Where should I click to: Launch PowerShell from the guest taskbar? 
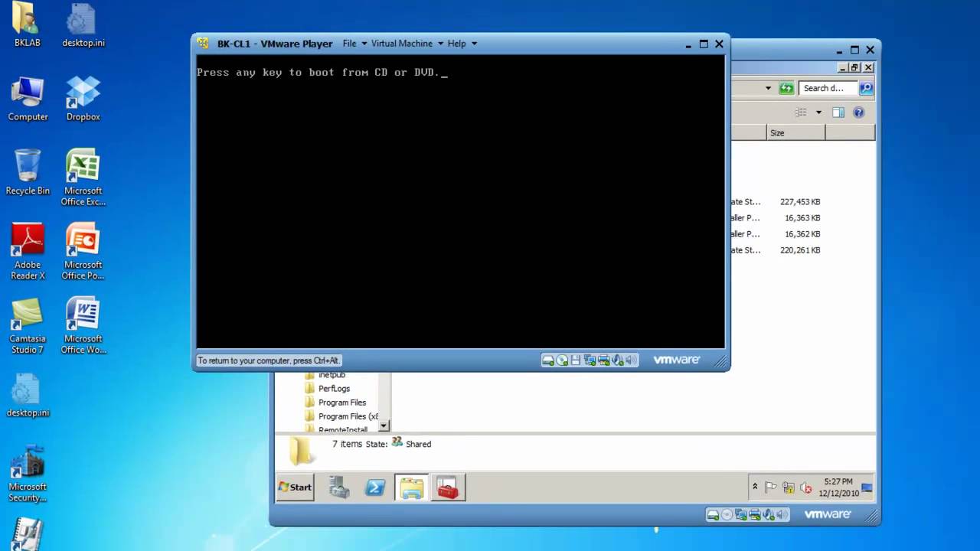tap(375, 487)
